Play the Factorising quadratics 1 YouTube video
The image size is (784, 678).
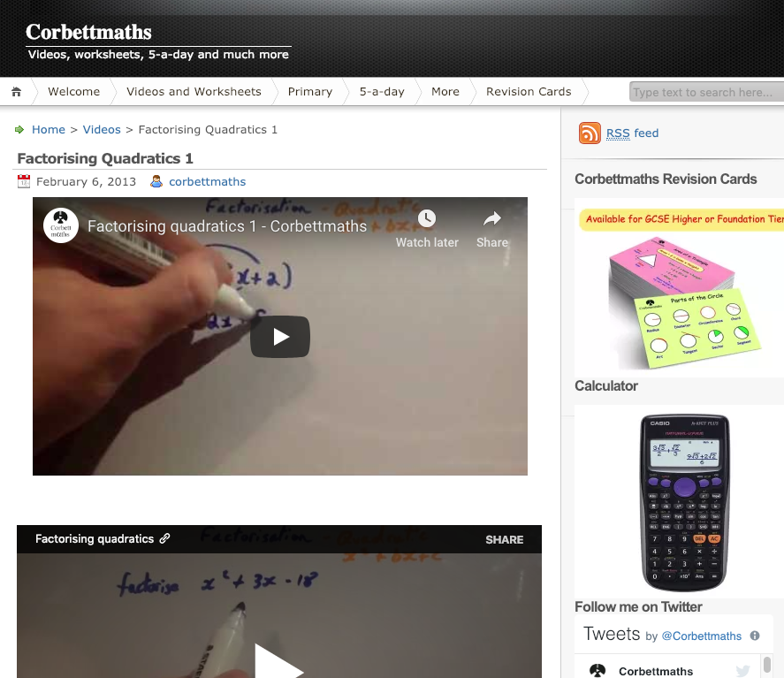[x=280, y=337]
